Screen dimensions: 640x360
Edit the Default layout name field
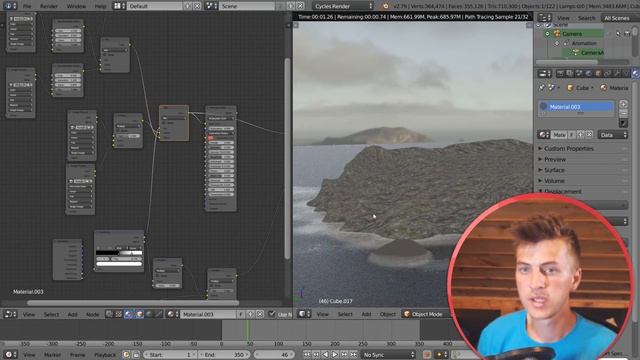pyautogui.click(x=155, y=6)
